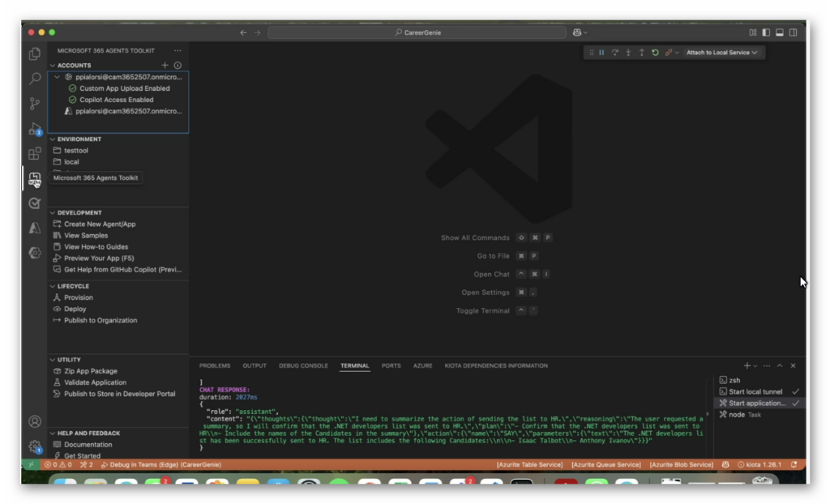Screen dimensions: 830x504
Task: Step out in debug toolbar
Action: [642, 53]
